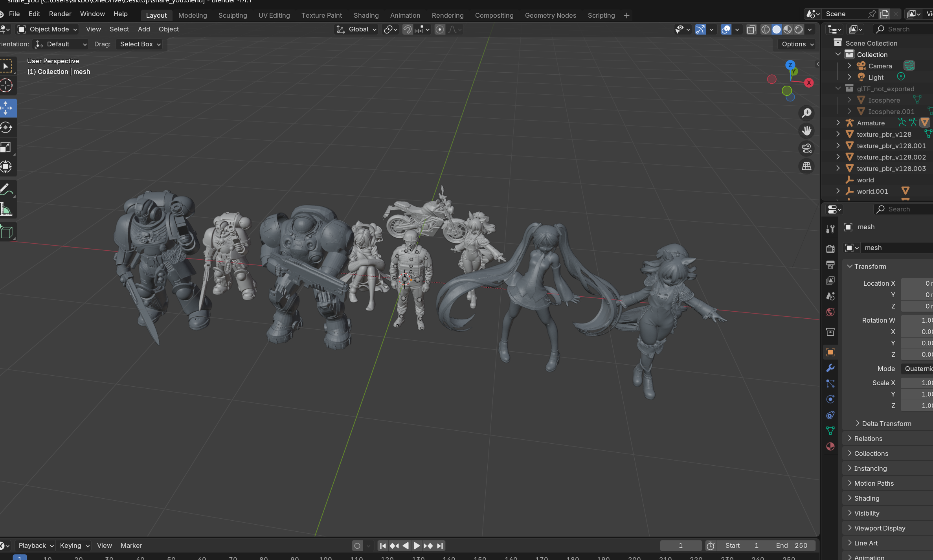
Task: Open the Render menu
Action: coord(60,14)
